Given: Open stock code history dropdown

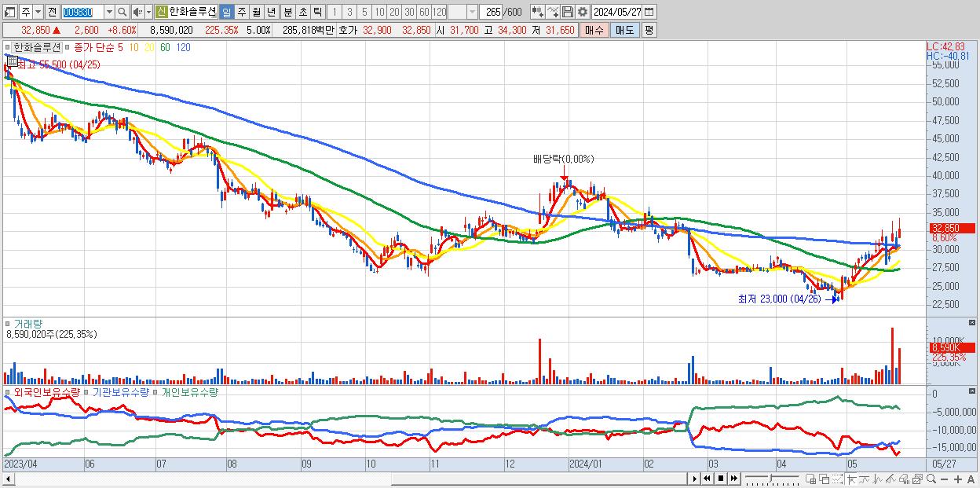Looking at the screenshot, I should pos(108,12).
